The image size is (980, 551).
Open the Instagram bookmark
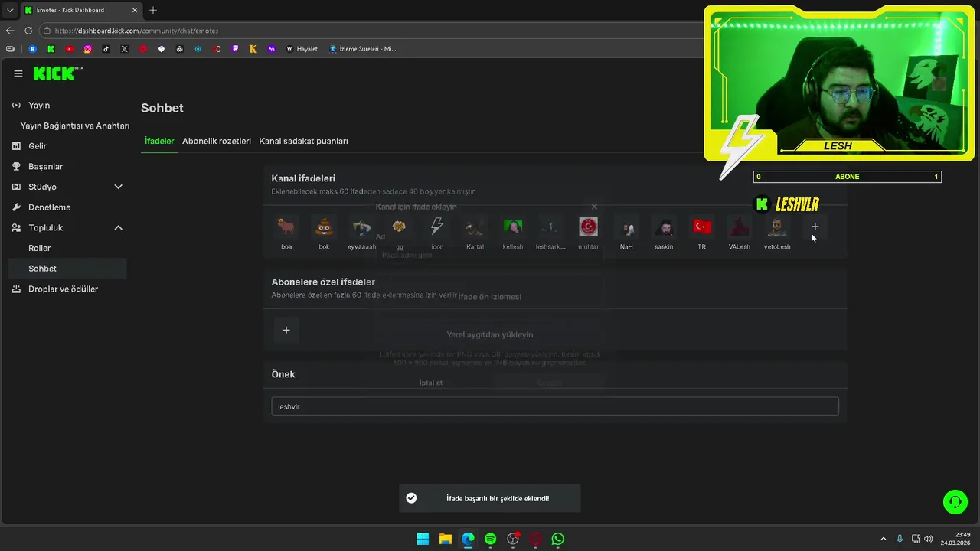[87, 49]
